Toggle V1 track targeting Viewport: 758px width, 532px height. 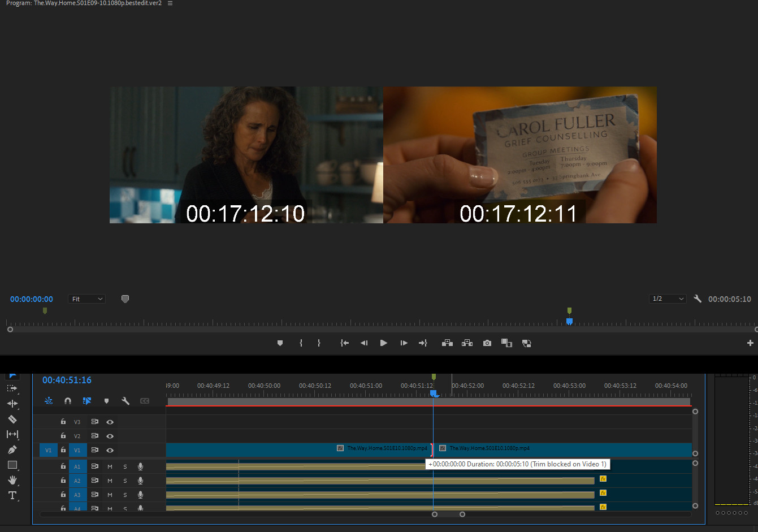coord(77,450)
